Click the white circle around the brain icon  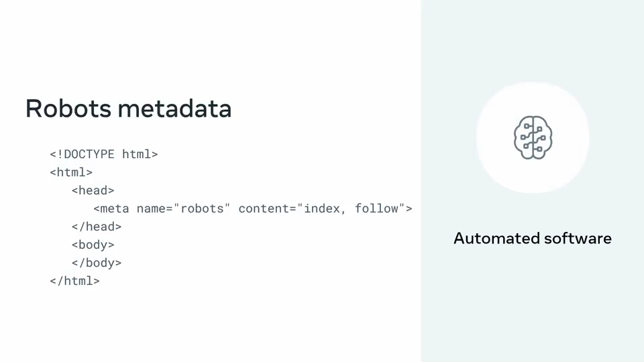533,137
